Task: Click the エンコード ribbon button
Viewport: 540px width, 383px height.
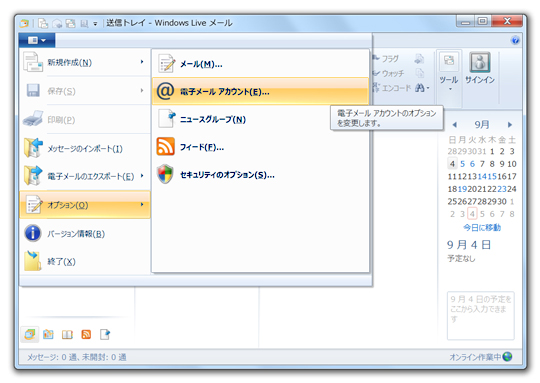Action: [x=392, y=88]
